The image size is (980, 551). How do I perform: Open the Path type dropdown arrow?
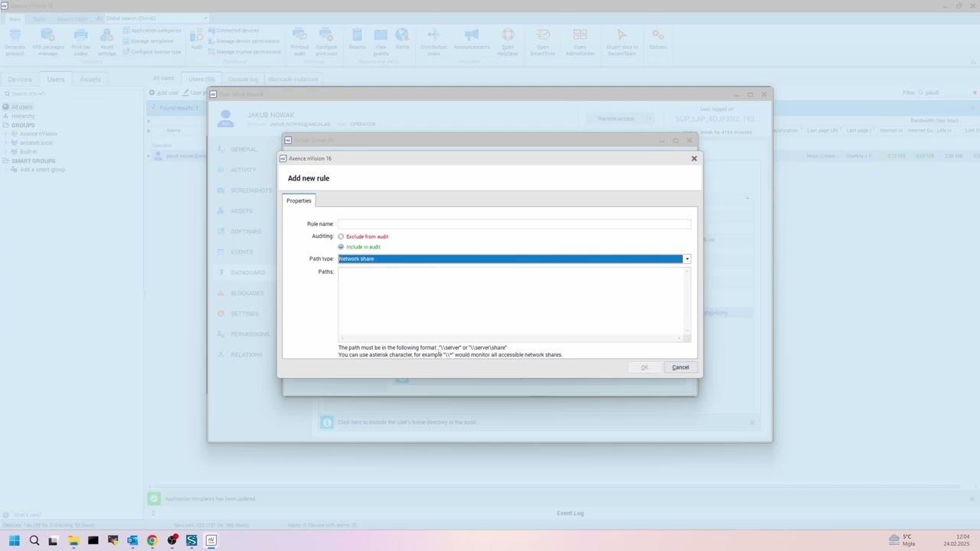tap(687, 259)
